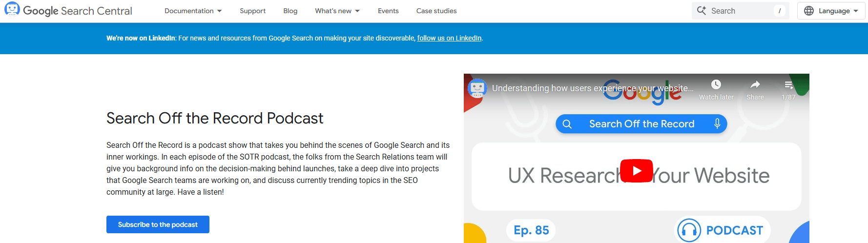Open the Blog menu item
This screenshot has height=243, width=868.
pyautogui.click(x=290, y=11)
